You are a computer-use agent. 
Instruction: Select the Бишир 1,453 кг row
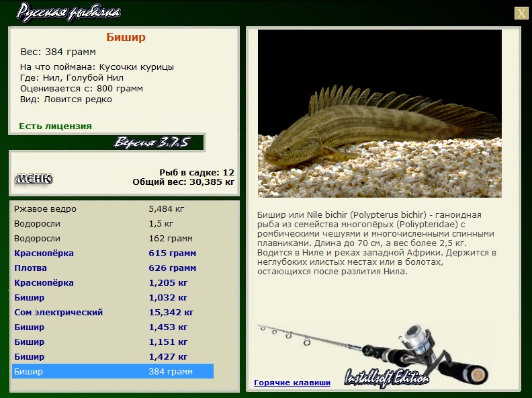pyautogui.click(x=113, y=327)
